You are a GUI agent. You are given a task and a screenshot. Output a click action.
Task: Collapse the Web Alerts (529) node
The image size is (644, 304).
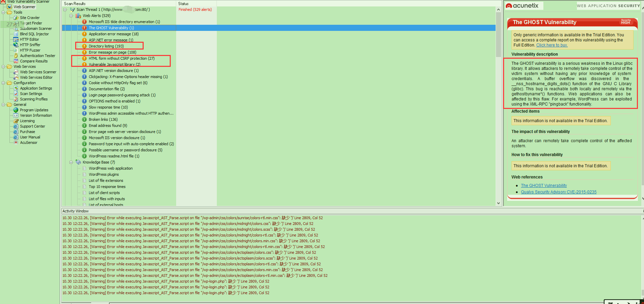click(x=71, y=16)
